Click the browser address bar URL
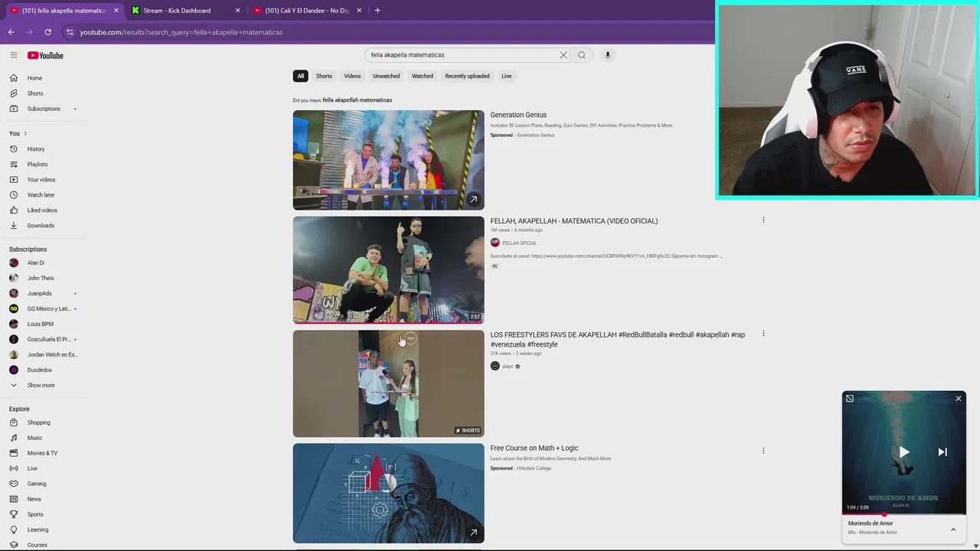The width and height of the screenshot is (980, 551). click(x=181, y=32)
